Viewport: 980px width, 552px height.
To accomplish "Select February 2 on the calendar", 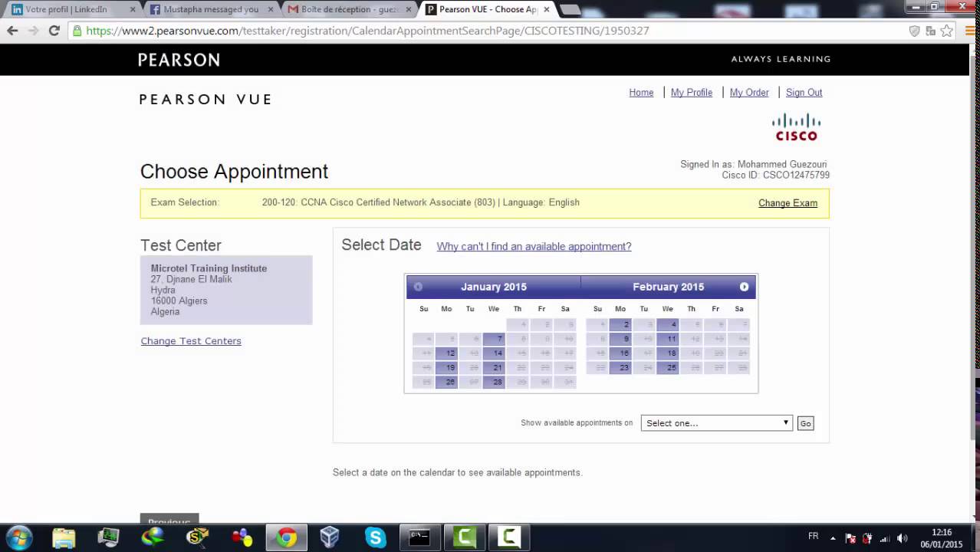I will [620, 324].
